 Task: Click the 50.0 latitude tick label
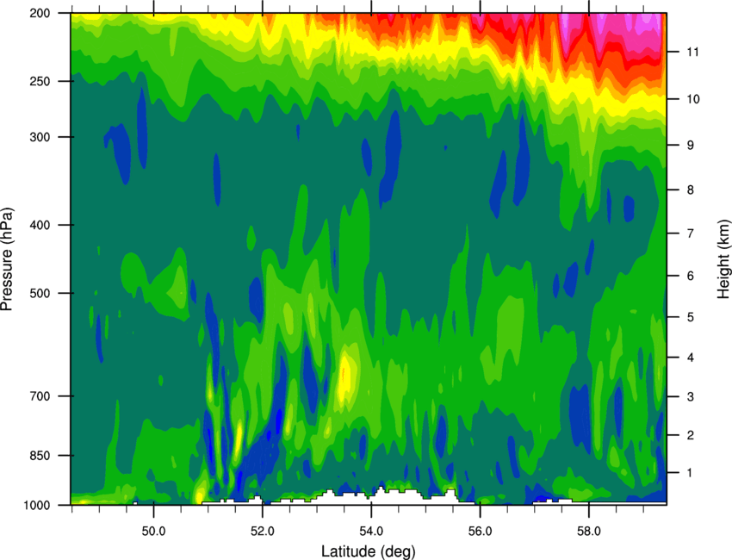[153, 532]
